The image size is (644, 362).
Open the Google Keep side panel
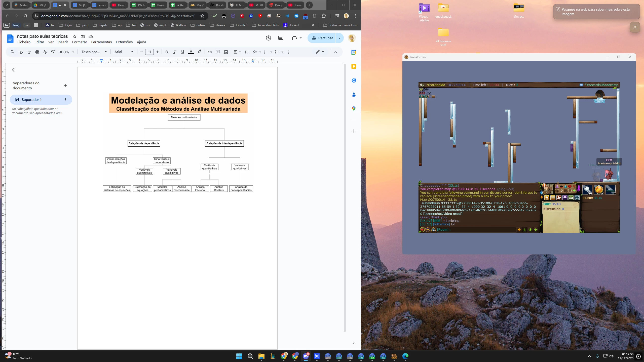click(x=354, y=66)
